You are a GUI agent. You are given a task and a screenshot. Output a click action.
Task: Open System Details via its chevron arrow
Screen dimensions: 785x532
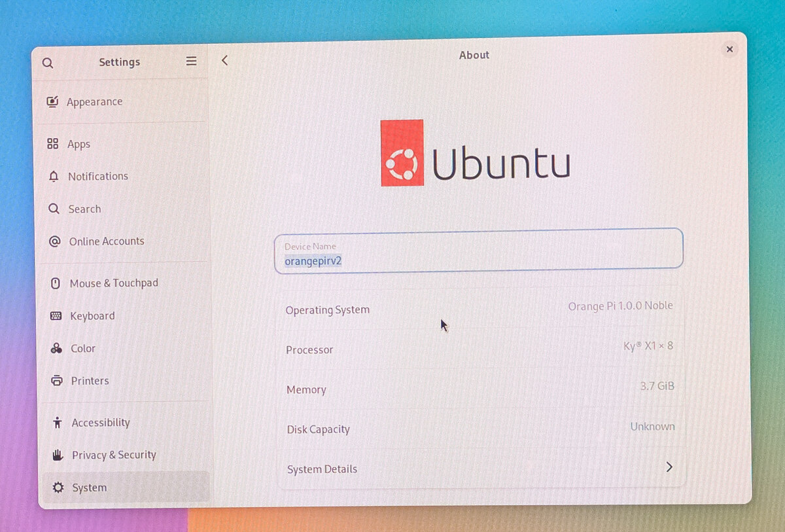tap(669, 467)
